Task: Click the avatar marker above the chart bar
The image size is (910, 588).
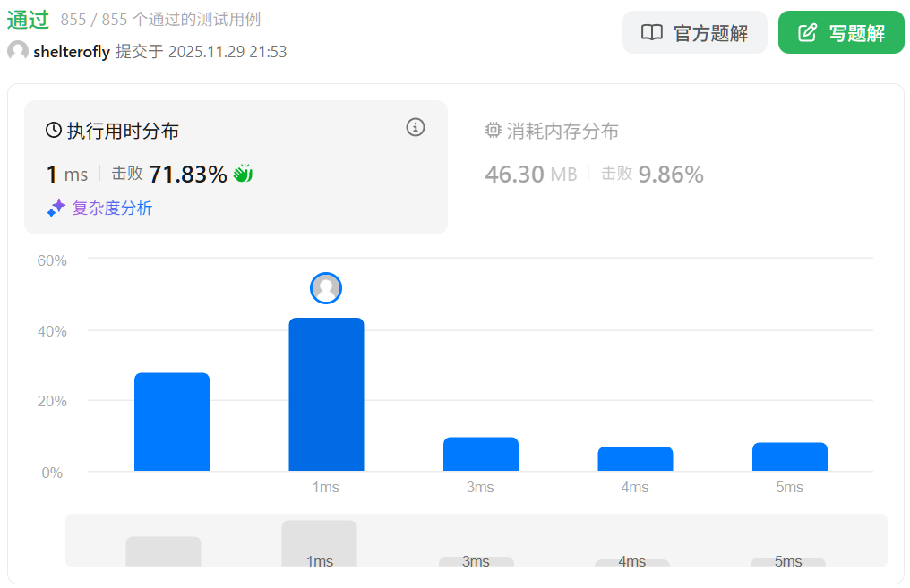Action: coord(326,288)
